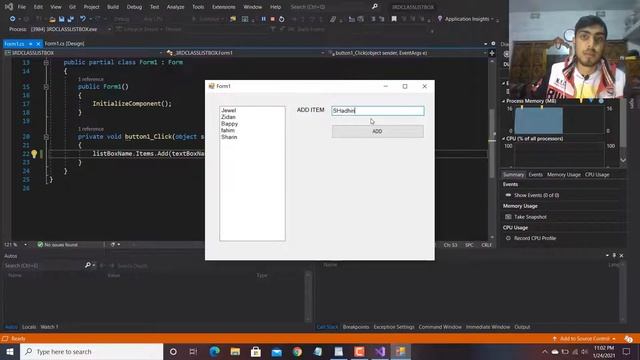The image size is (640, 360).
Task: Open the Debug menu
Action: pos(134,7)
